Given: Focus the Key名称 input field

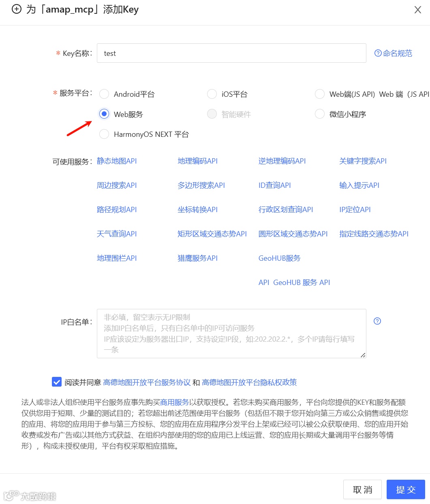Looking at the screenshot, I should 231,53.
